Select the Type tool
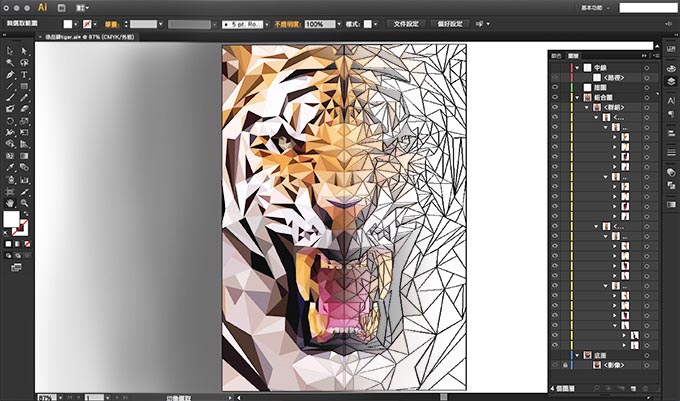 click(x=24, y=75)
